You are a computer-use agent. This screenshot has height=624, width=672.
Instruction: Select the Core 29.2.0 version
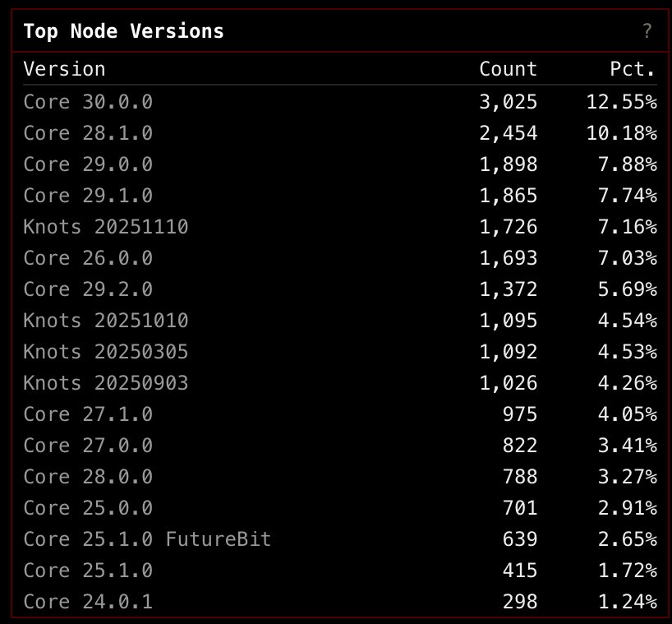[88, 289]
